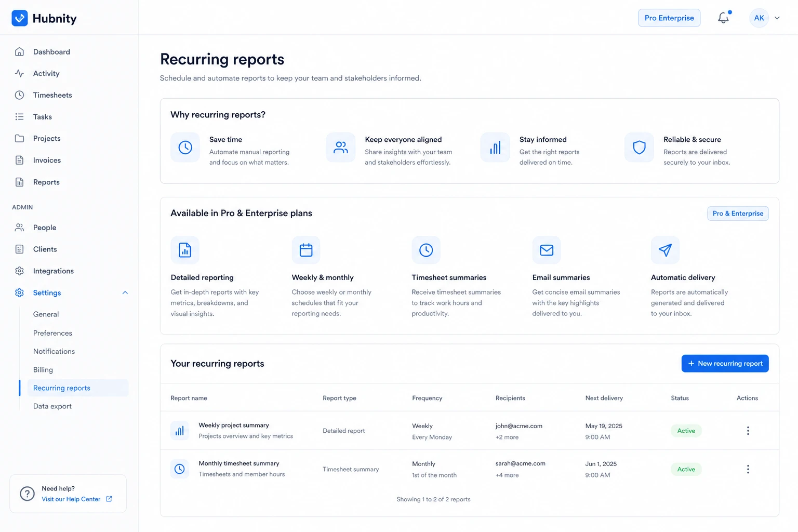Open actions menu for Weekly project summary

click(x=748, y=431)
